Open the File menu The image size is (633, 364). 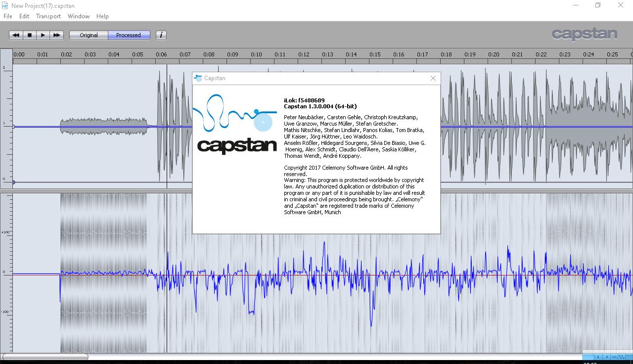(8, 16)
